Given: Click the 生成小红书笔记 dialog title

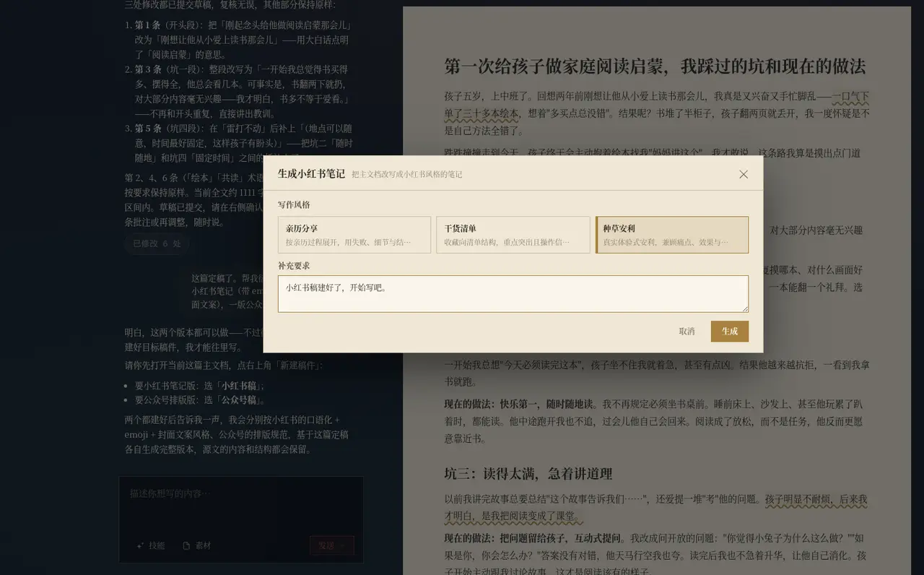Looking at the screenshot, I should (310, 174).
